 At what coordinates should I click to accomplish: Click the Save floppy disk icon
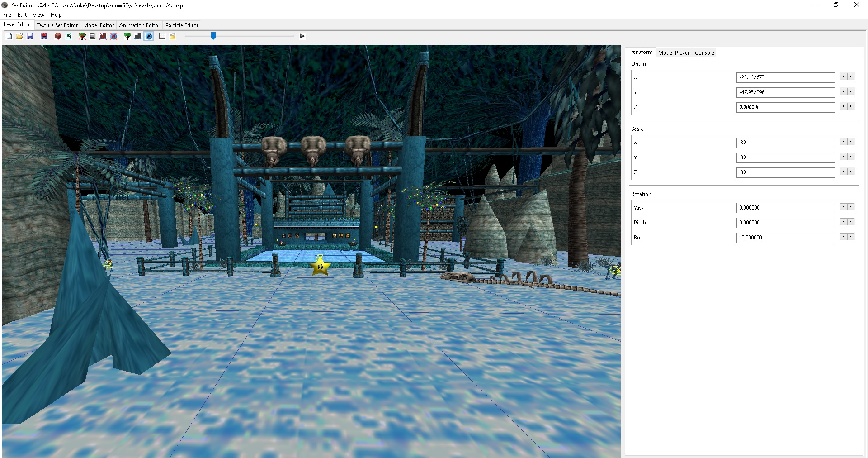click(30, 36)
